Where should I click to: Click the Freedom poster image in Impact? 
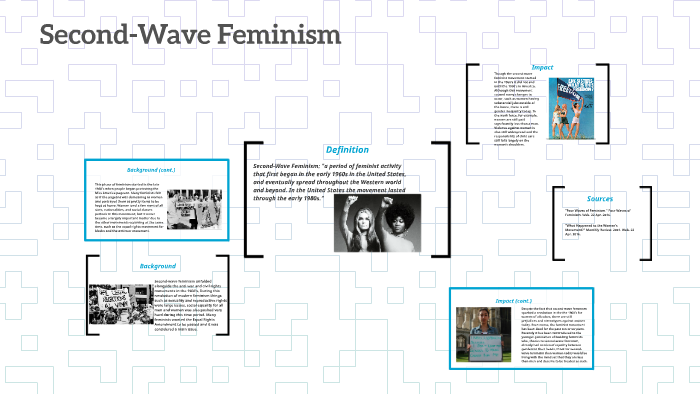(x=571, y=108)
